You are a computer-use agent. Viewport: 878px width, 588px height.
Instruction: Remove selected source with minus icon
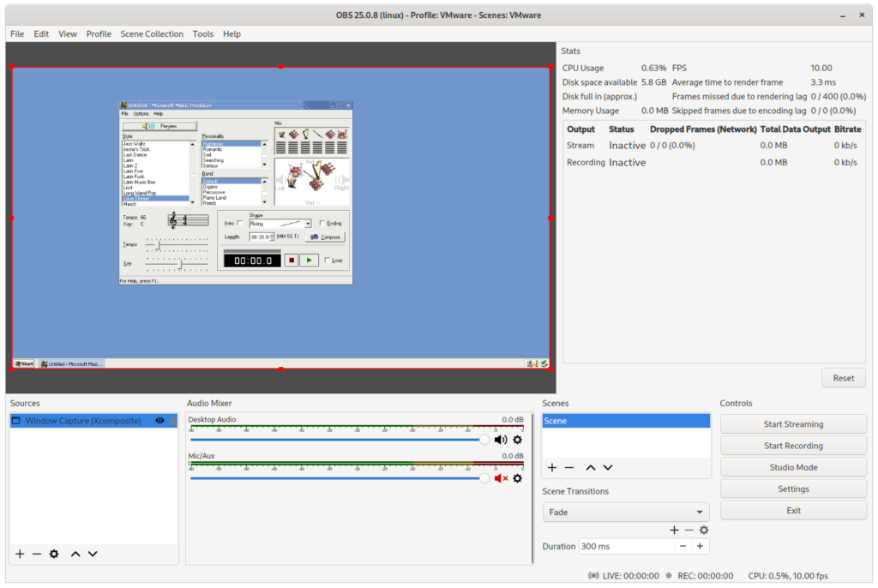[x=37, y=554]
